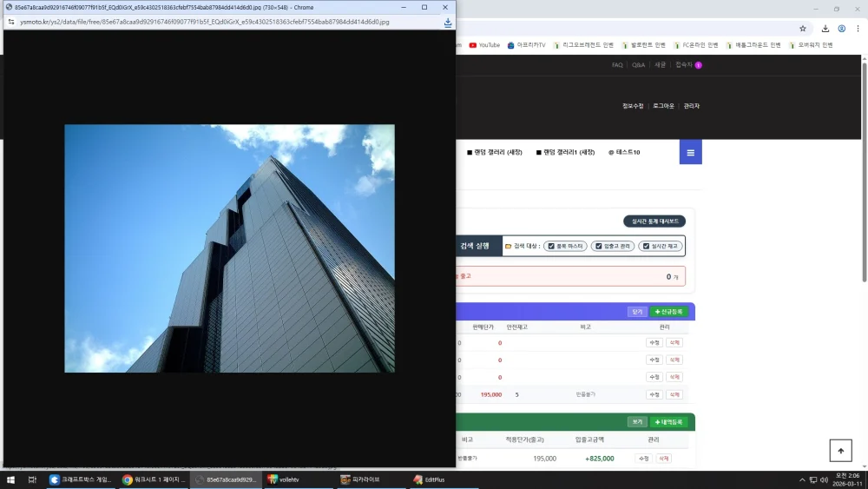Open Chrome three-dot menu
868x489 pixels.
tap(858, 29)
